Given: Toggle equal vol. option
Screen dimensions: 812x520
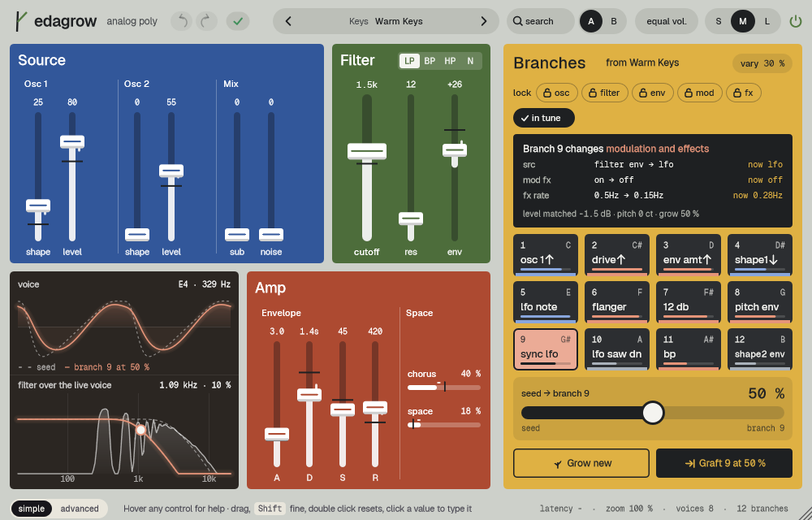Looking at the screenshot, I should [x=667, y=21].
